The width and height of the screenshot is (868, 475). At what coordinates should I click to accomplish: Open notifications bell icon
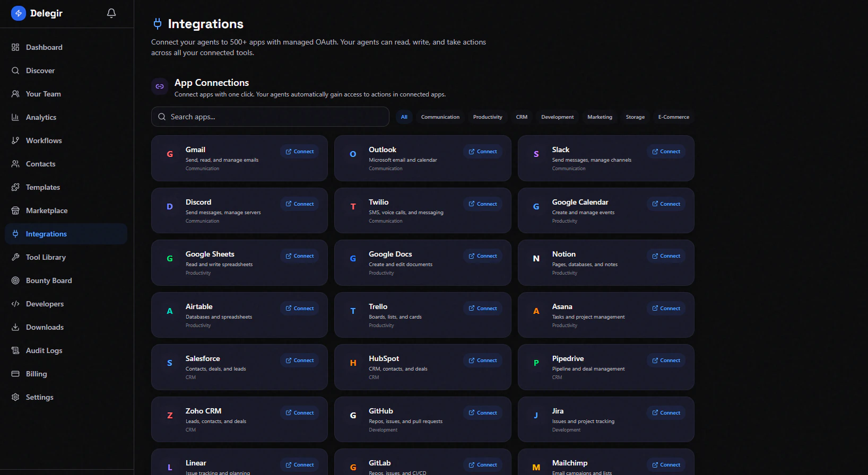coord(111,13)
